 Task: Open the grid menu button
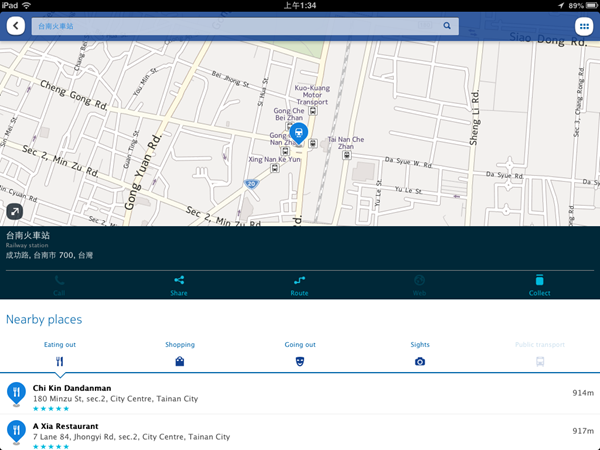click(x=584, y=26)
